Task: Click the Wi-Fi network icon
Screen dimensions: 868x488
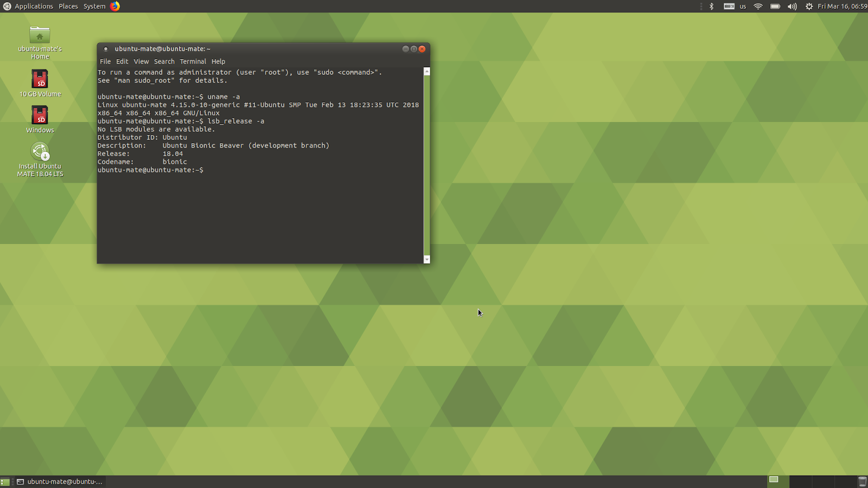Action: tap(758, 6)
